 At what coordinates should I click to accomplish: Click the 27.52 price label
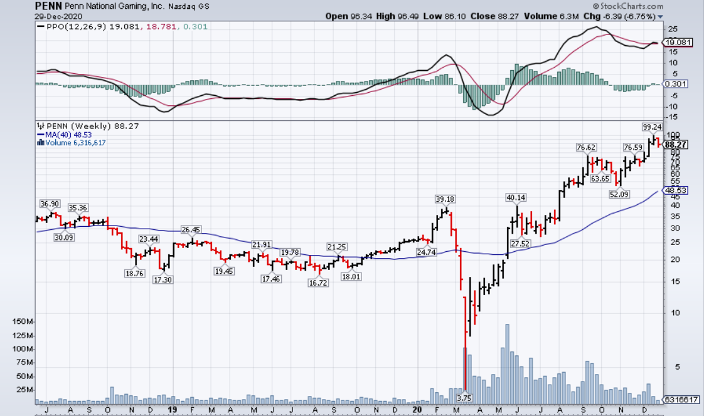pyautogui.click(x=520, y=244)
